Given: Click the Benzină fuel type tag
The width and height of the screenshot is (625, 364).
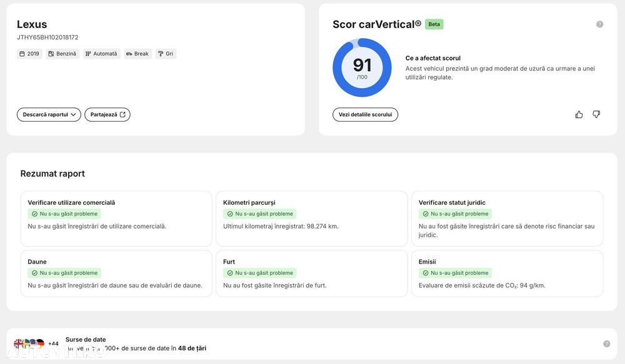Looking at the screenshot, I should [x=62, y=54].
